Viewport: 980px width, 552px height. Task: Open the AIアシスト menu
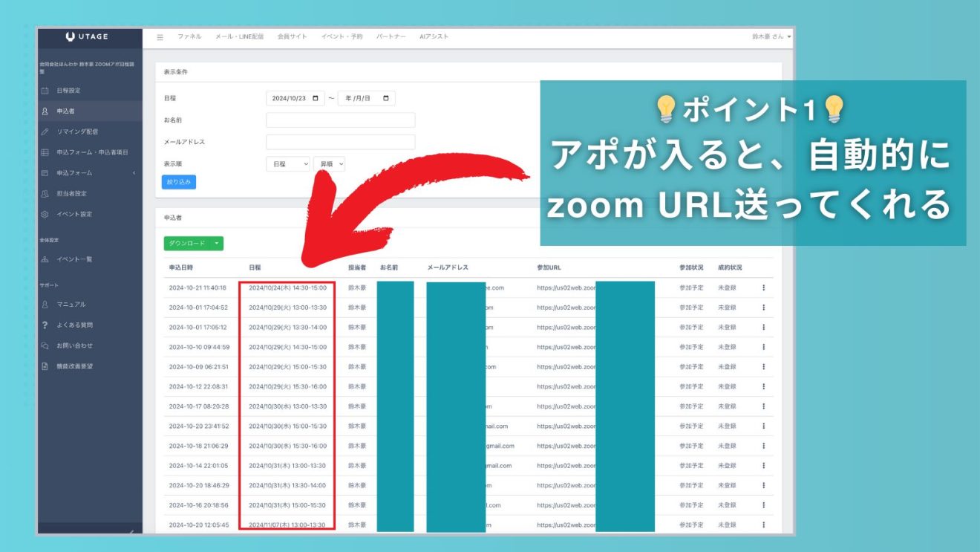[x=434, y=36]
